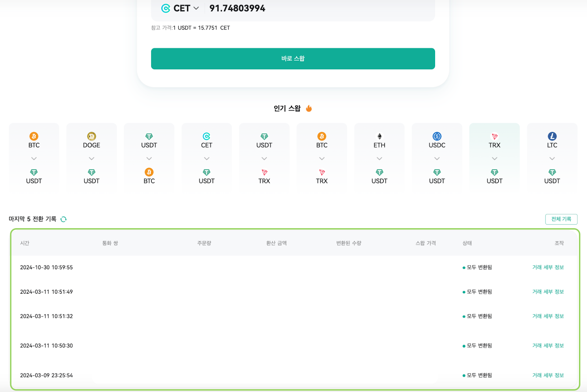Click the down arrow in the DOGE→USDT card
Viewport: 587px width, 392px height.
click(91, 158)
